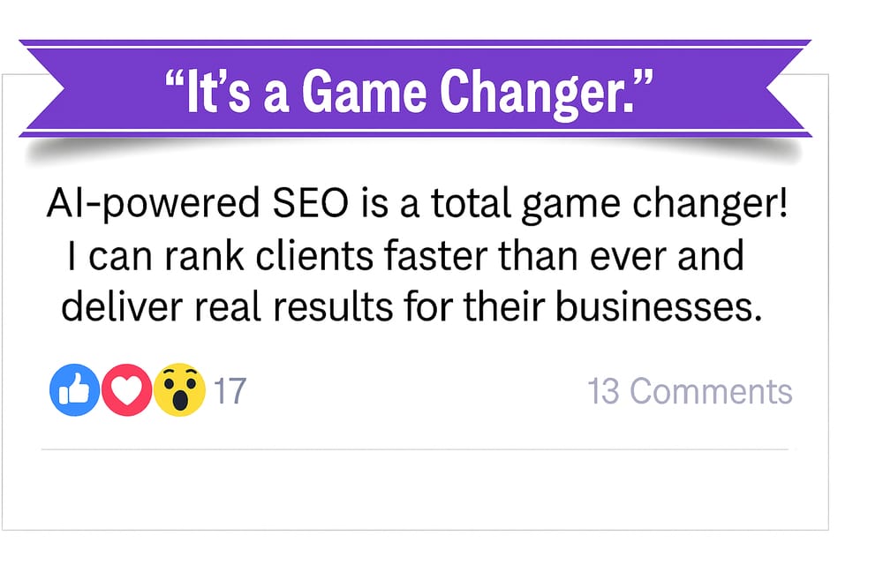Select the red heart Love reaction icon
This screenshot has width=883, height=588.
coord(126,389)
